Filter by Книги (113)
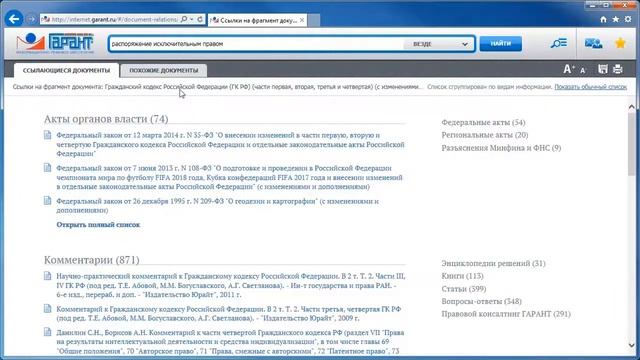This screenshot has width=640, height=360. tap(462, 276)
